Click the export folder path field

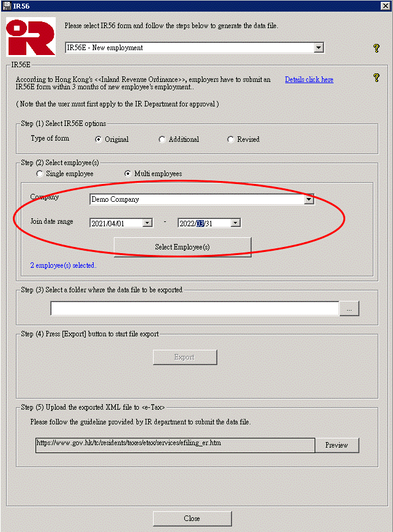click(194, 309)
